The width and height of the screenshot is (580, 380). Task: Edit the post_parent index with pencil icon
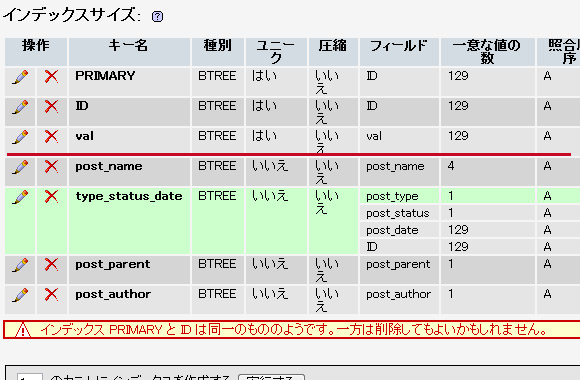(20, 265)
